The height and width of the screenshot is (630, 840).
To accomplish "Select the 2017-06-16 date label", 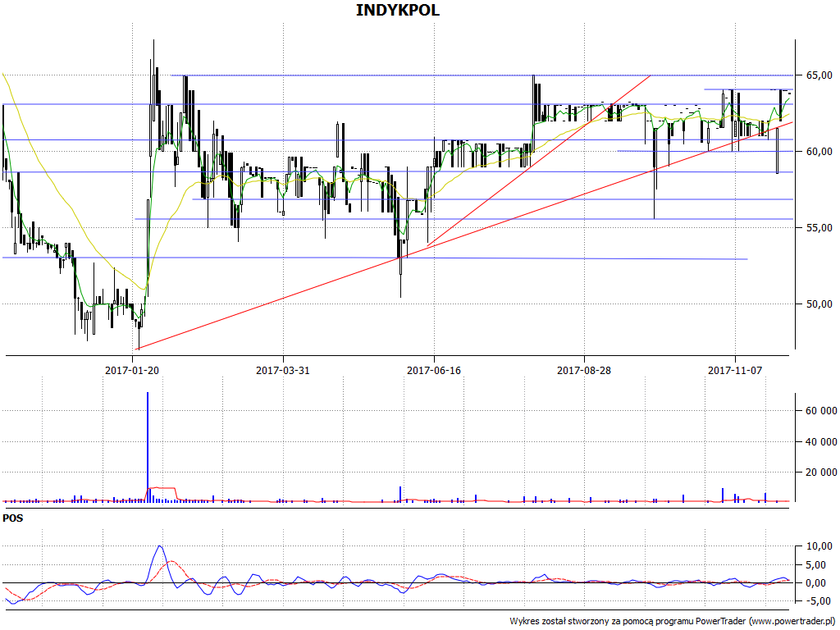I will pos(434,370).
